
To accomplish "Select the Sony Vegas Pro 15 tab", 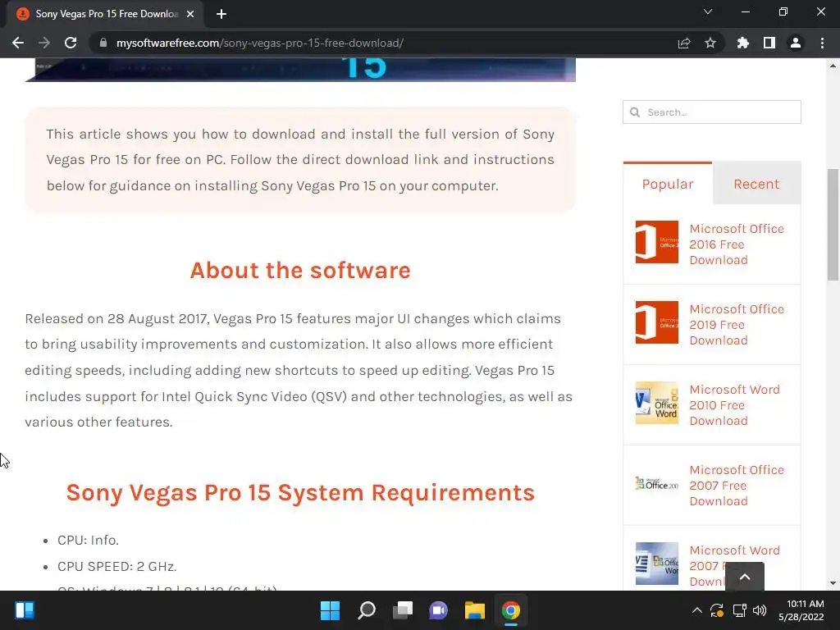I will [x=106, y=14].
